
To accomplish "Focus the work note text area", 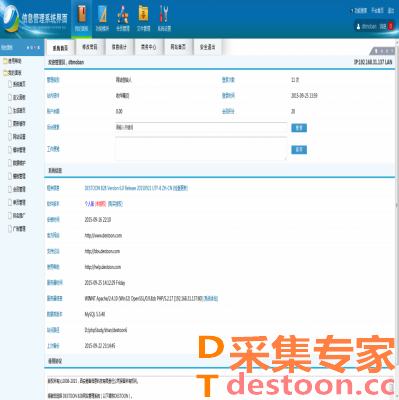I will pyautogui.click(x=201, y=149).
